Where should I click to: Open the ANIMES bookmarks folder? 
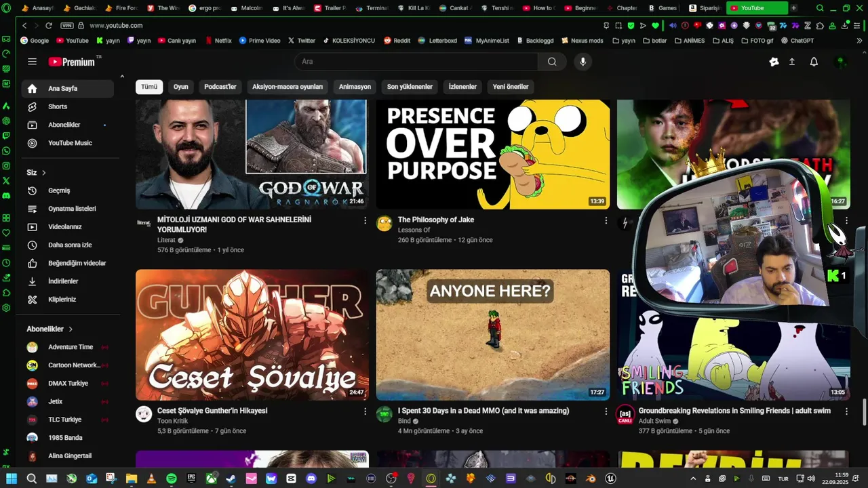click(689, 41)
